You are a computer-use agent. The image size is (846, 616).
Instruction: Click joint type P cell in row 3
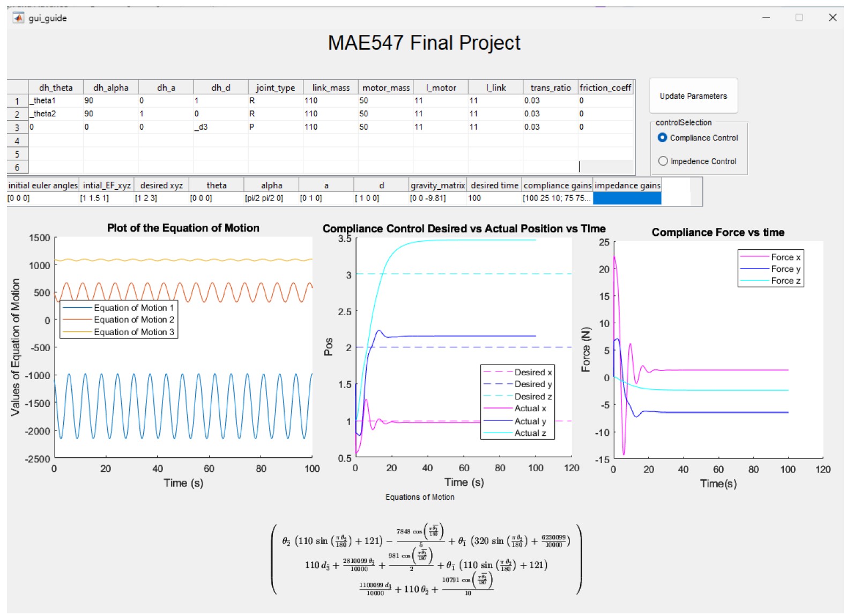point(276,127)
